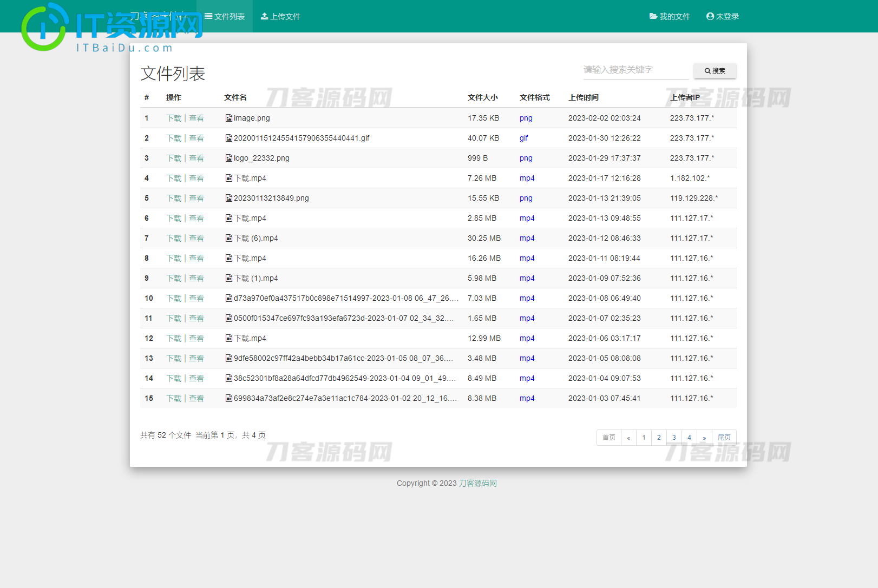Click the upload icon in navbar
The width and height of the screenshot is (878, 588).
click(264, 16)
